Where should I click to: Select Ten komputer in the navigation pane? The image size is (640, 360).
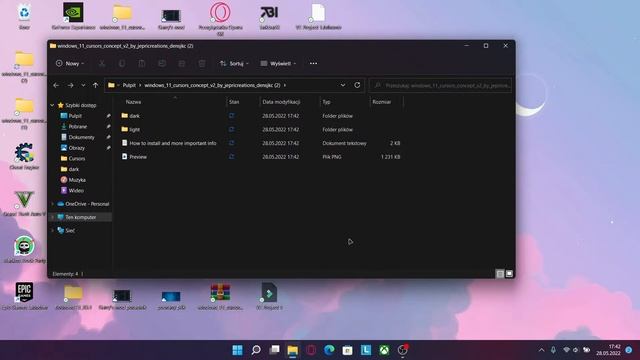click(77, 217)
